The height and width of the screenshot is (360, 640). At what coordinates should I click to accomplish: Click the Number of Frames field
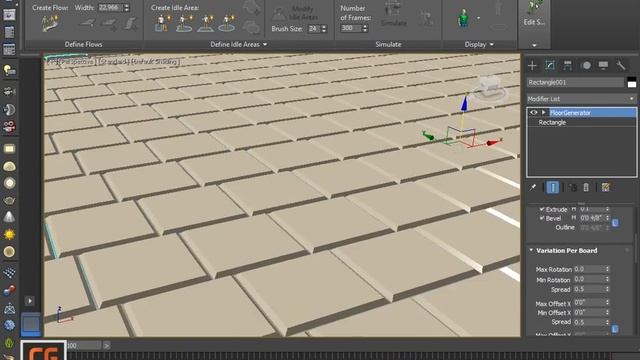(x=351, y=28)
